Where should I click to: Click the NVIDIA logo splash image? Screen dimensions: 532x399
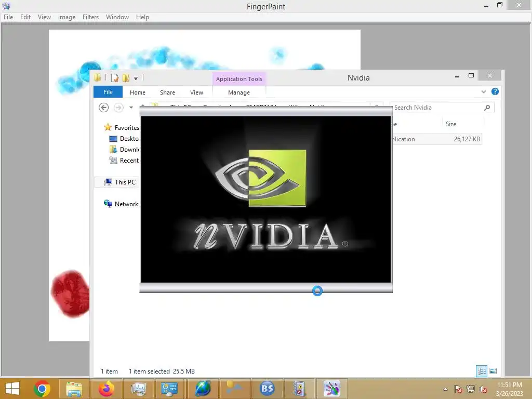click(266, 199)
